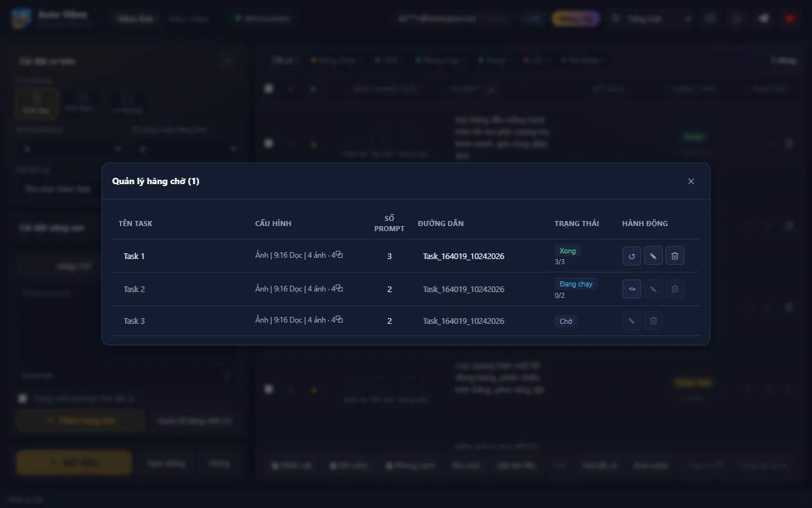Click the 0/2 progress text under Đang chạy
The height and width of the screenshot is (508, 812).
point(560,295)
